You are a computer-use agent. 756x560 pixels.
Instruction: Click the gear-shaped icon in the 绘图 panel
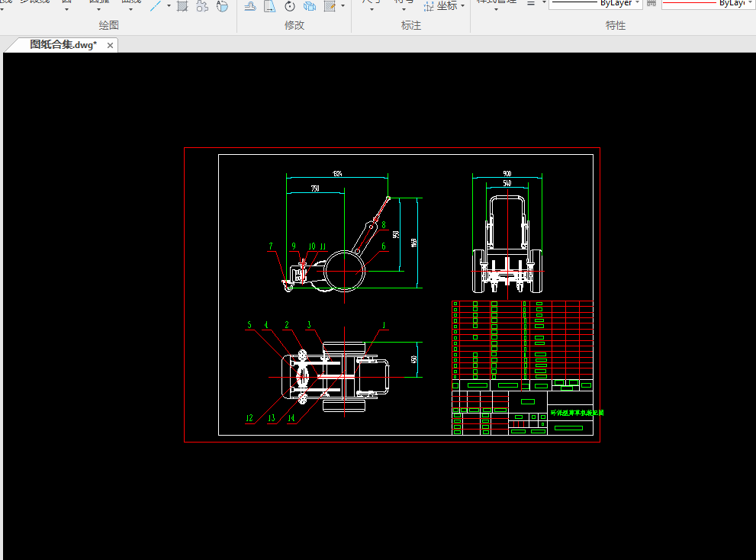[202, 6]
